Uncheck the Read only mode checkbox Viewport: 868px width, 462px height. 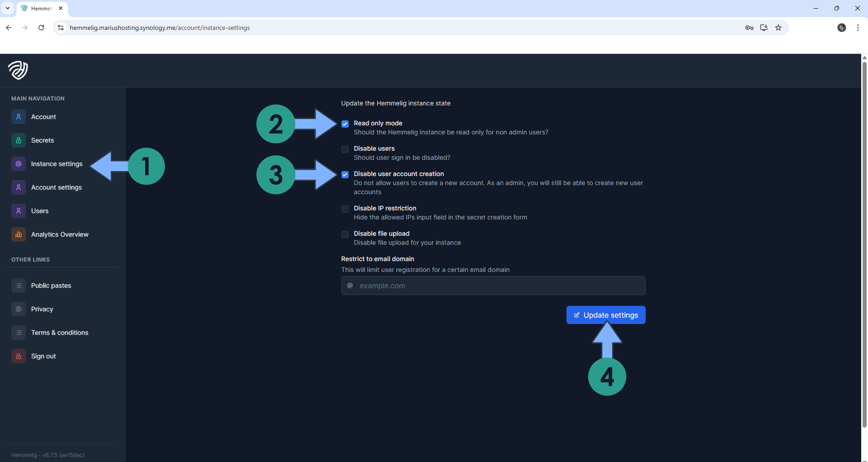pyautogui.click(x=345, y=124)
